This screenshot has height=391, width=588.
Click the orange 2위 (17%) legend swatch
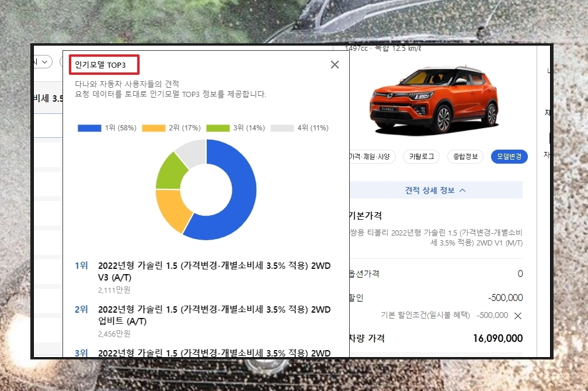click(154, 129)
